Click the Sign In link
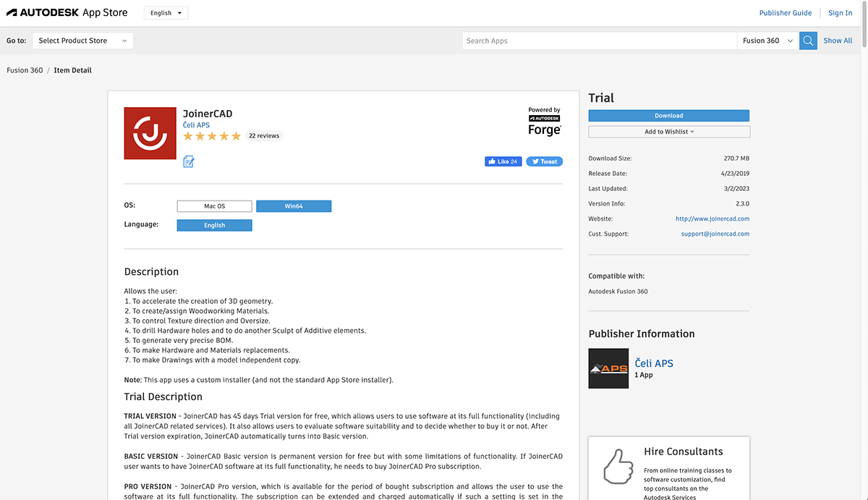The width and height of the screenshot is (868, 500). coord(841,13)
